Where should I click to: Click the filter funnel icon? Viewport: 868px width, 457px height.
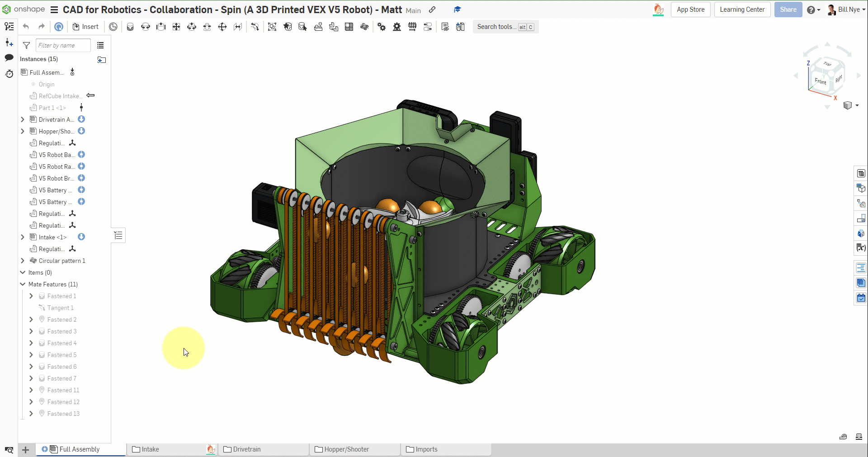(27, 45)
